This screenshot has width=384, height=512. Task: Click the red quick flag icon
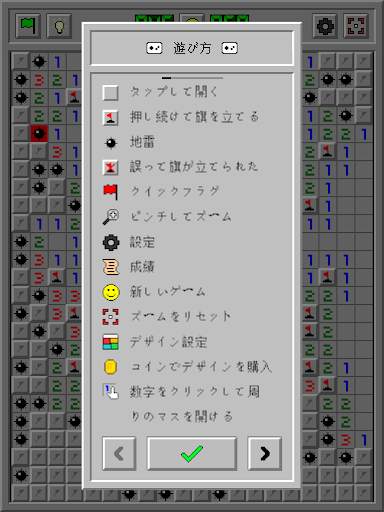coord(110,192)
